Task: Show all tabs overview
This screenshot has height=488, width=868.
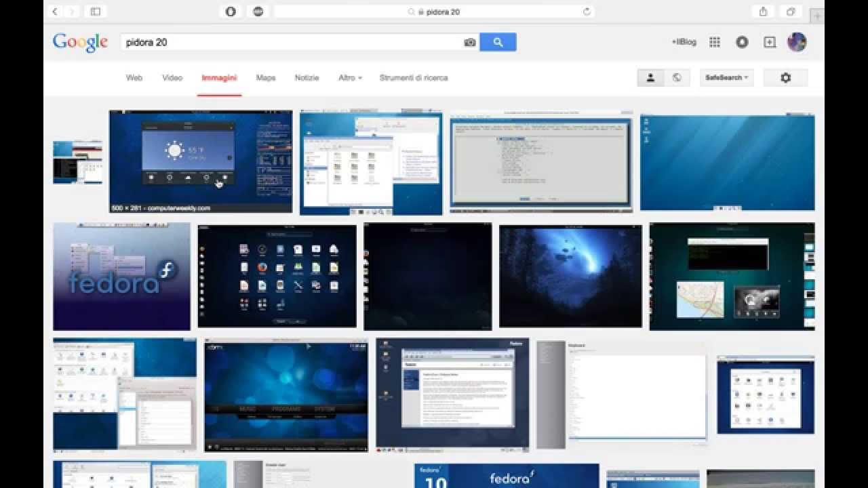Action: click(791, 12)
